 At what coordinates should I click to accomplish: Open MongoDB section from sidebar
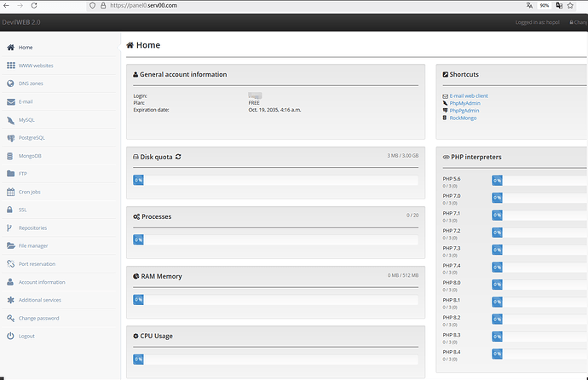[x=30, y=156]
